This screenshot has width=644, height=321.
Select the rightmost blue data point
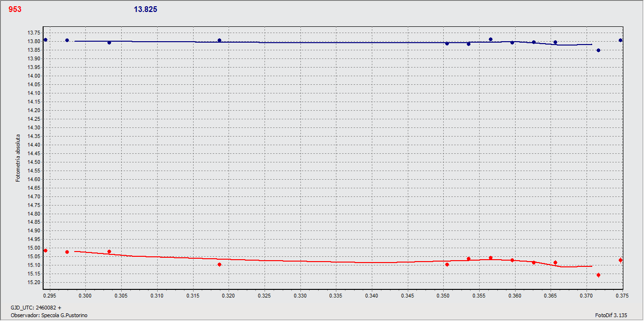click(621, 40)
